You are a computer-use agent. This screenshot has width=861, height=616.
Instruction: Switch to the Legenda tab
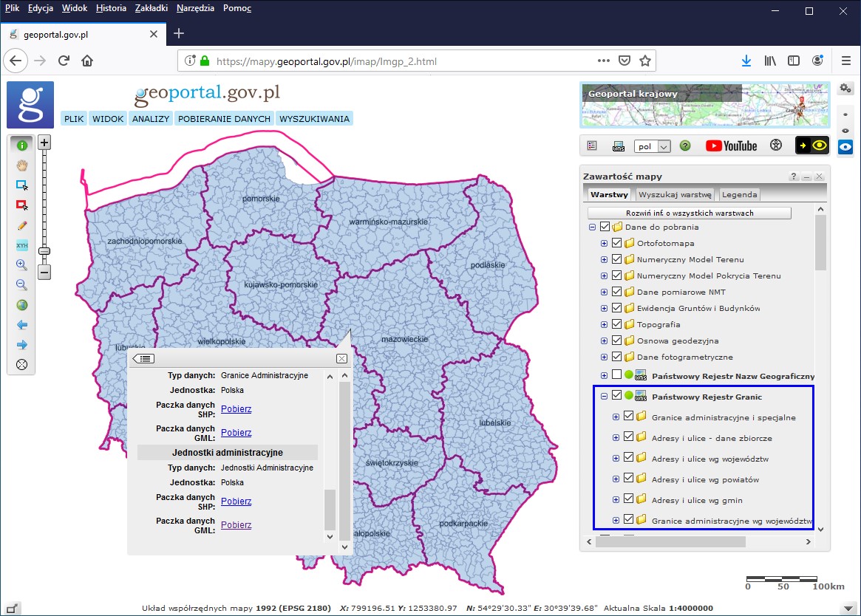[x=738, y=195]
